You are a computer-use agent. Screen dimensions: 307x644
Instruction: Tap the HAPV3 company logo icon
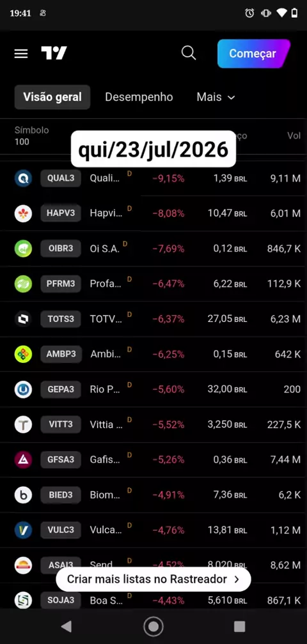[24, 213]
